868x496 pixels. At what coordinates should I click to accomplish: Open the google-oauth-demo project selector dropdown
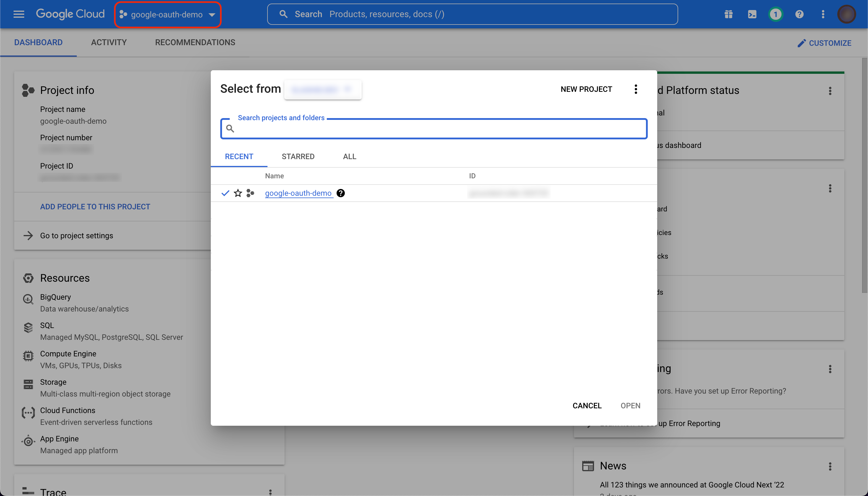coord(167,14)
